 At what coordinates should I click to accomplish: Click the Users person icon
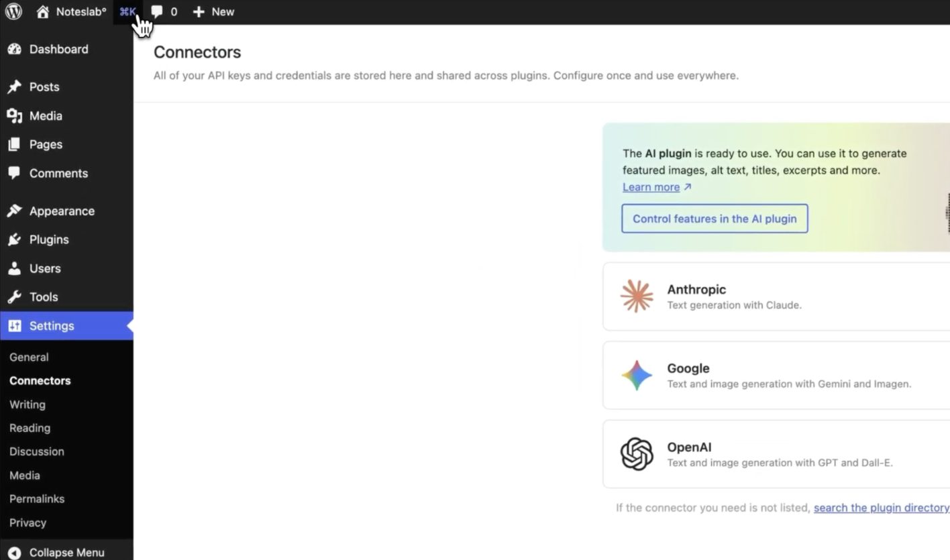coord(14,268)
